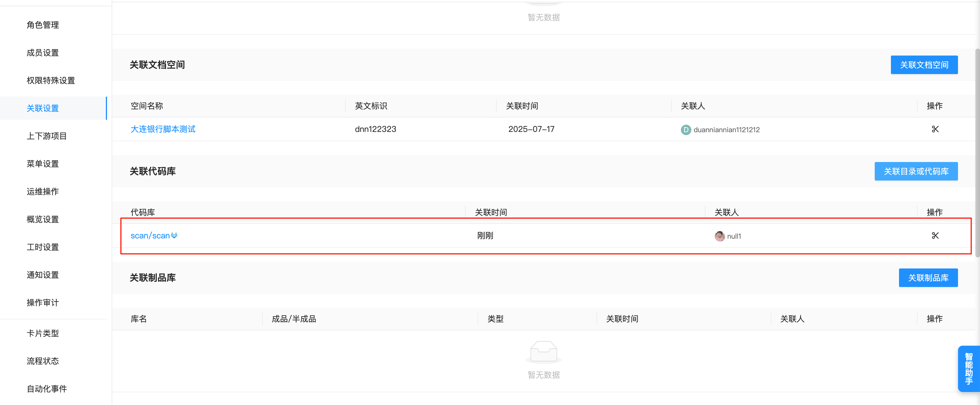Click the GitLab icon beside scan/scan

(x=174, y=235)
